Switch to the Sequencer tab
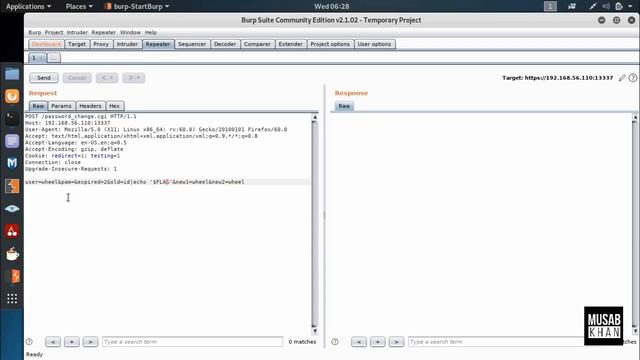 click(x=192, y=44)
